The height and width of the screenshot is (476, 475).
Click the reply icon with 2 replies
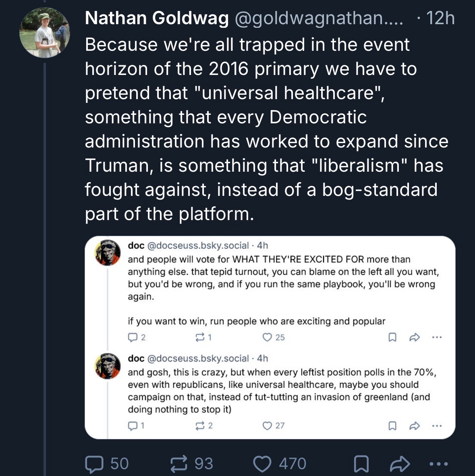(133, 337)
